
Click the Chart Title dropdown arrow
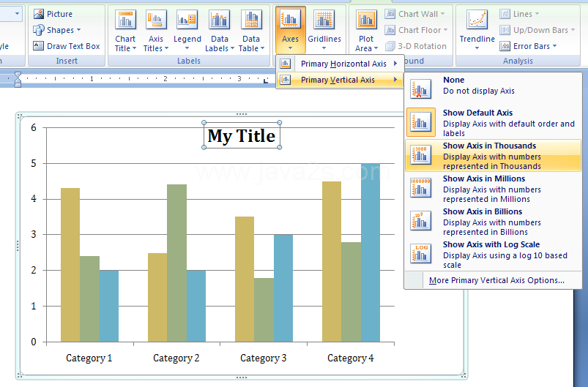coord(134,48)
